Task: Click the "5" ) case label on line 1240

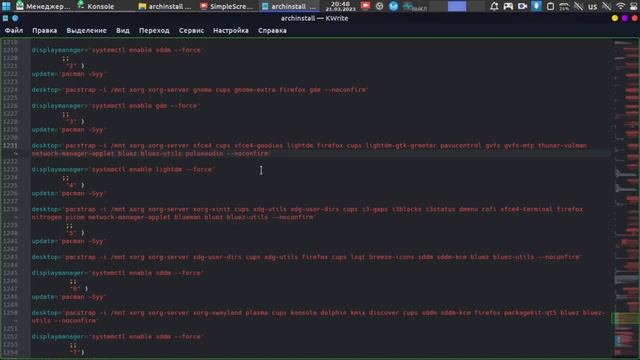Action: coord(75,233)
